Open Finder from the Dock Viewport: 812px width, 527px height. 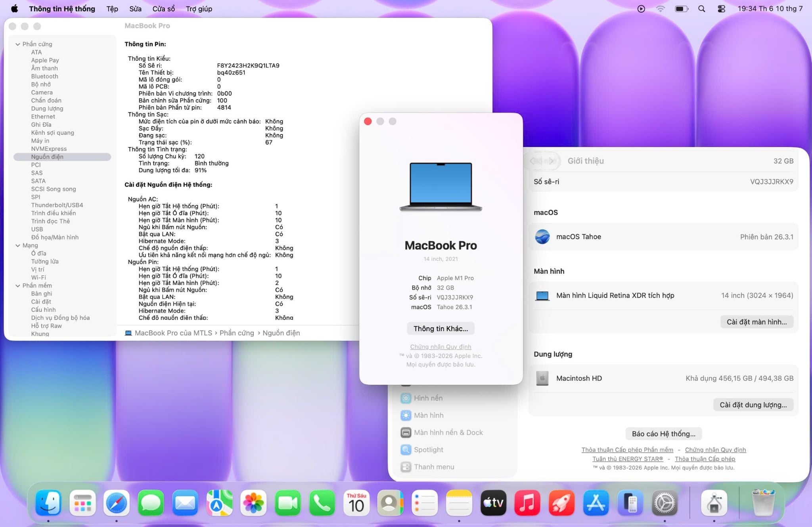pos(48,503)
